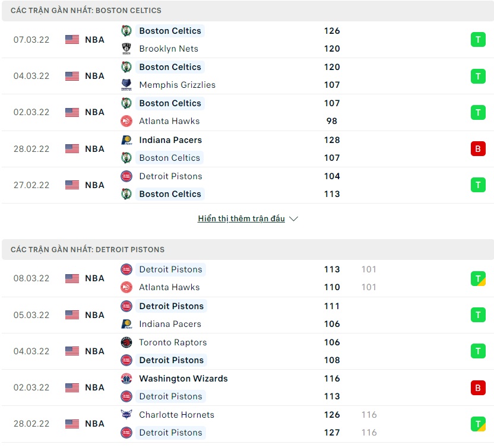Click the USA flag icon for the 07.03.22 match
The width and height of the screenshot is (494, 448).
click(x=72, y=40)
